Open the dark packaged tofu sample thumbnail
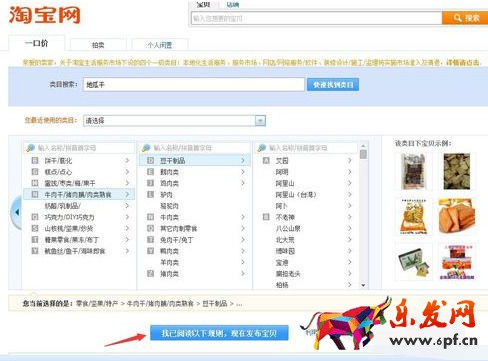Screen dimensions: 488x361 (x=413, y=172)
